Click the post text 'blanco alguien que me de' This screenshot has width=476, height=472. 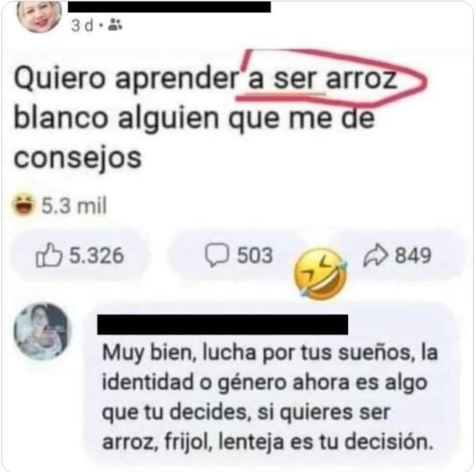pos(194,119)
